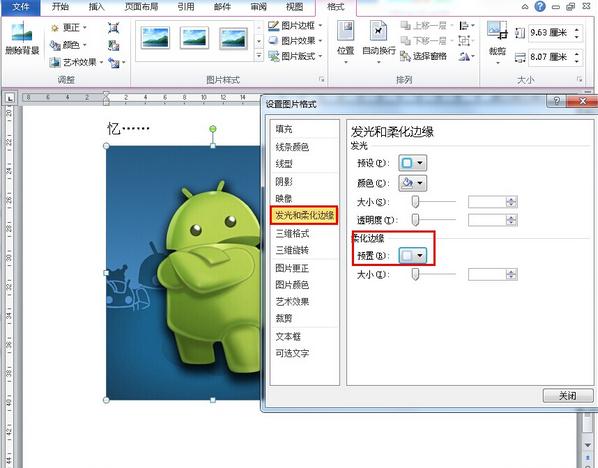This screenshot has width=598, height=468.
Task: Open Glow Color (颜色 C) dropdown
Action: (x=412, y=183)
